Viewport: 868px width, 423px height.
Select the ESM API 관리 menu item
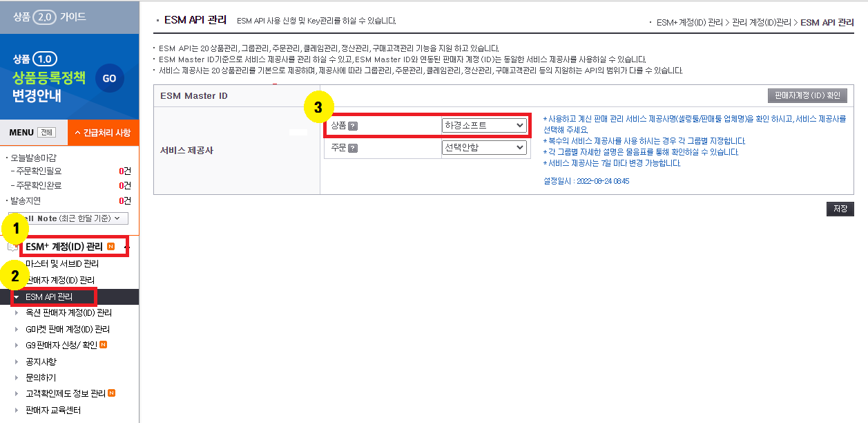[x=49, y=297]
